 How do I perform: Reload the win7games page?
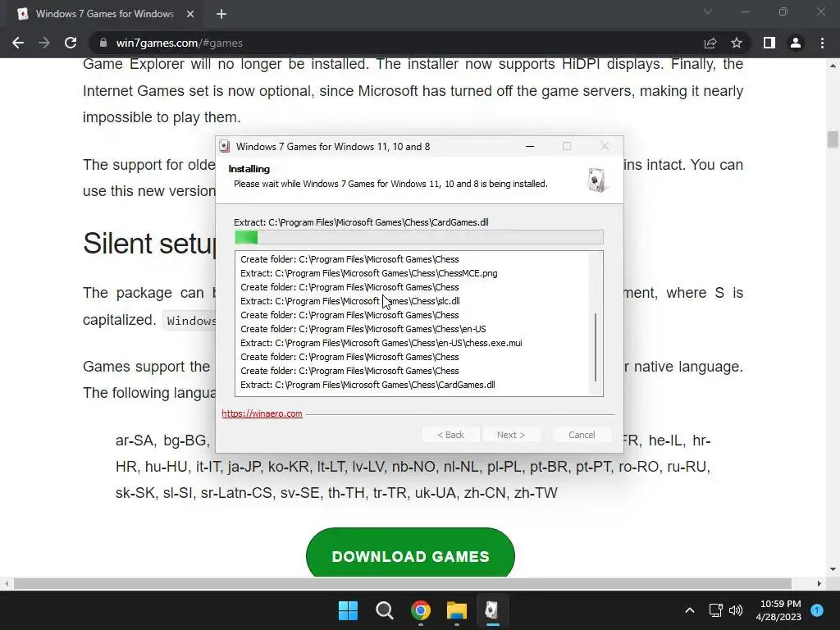click(71, 43)
